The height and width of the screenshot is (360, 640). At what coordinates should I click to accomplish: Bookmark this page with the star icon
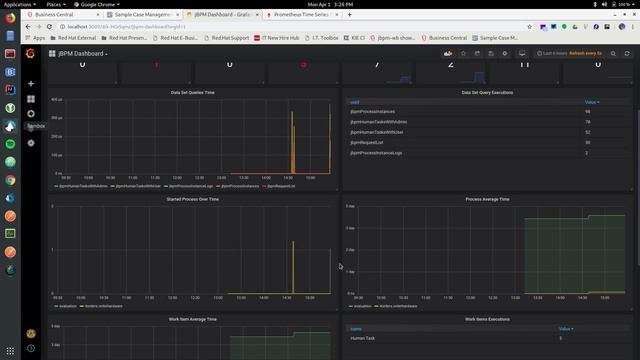(529, 27)
